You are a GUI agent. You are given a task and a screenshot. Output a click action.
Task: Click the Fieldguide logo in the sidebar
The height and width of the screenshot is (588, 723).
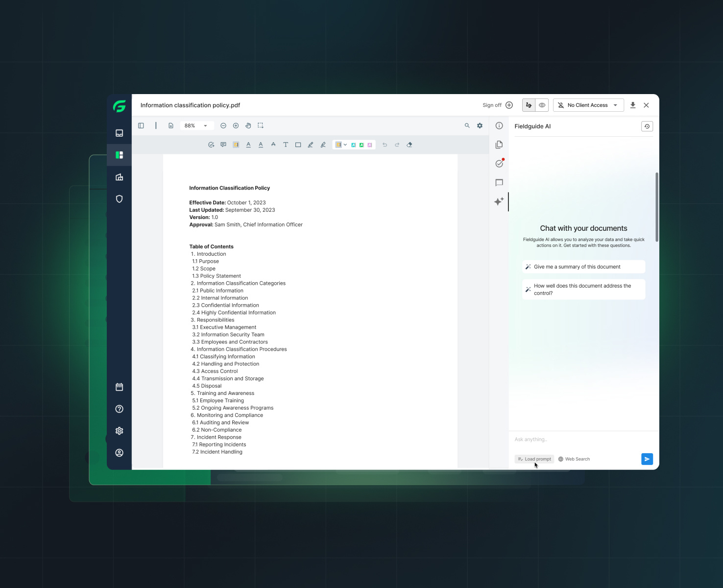pos(119,106)
